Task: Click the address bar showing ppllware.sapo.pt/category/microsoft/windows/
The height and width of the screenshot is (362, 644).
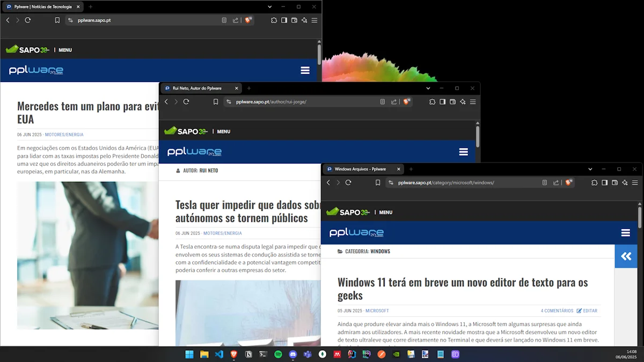Action: pyautogui.click(x=462, y=182)
